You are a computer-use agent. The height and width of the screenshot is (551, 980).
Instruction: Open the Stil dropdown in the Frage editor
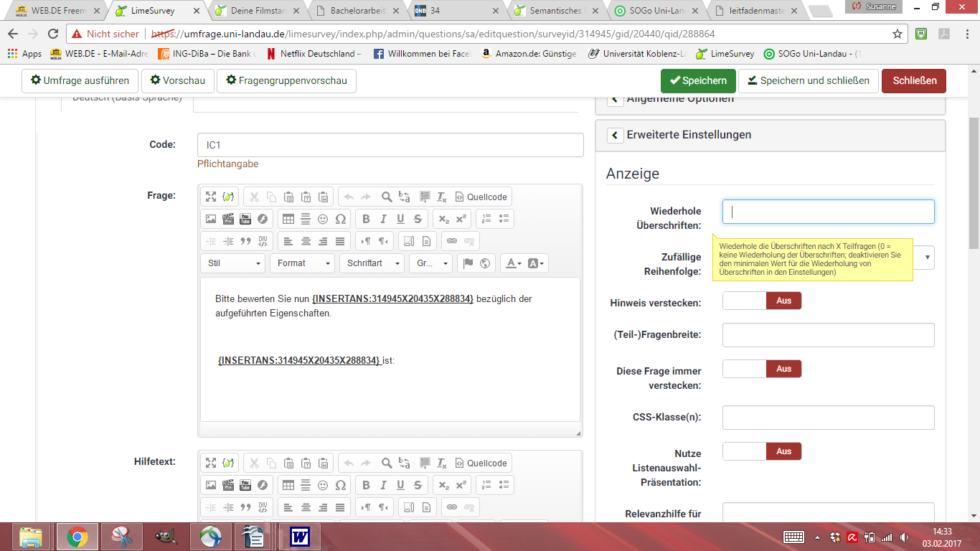(x=233, y=263)
